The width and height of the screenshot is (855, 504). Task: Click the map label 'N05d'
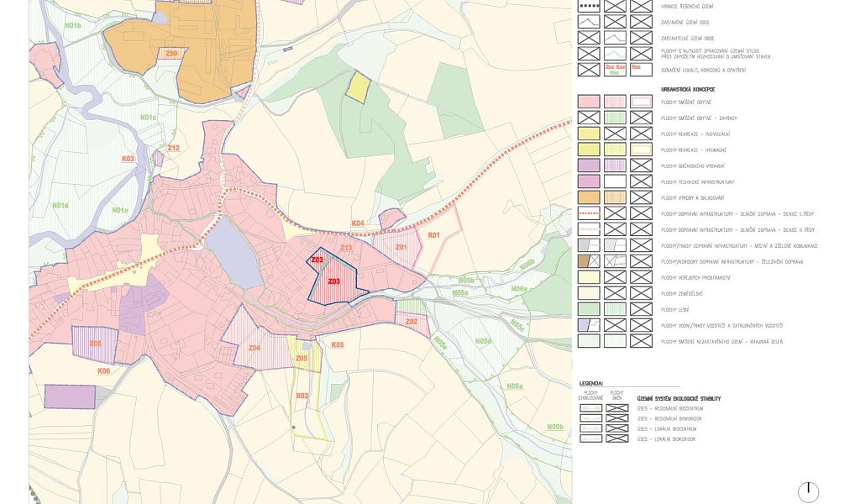(x=483, y=341)
